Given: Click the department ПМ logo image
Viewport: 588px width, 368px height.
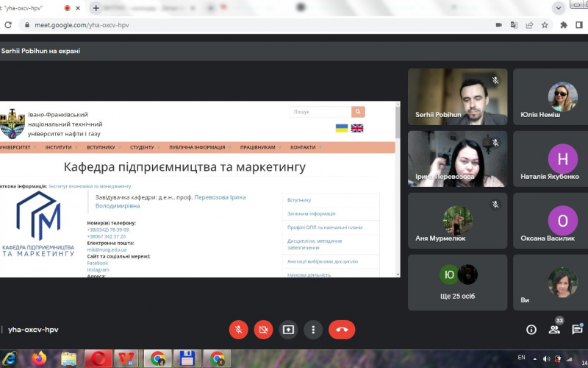Looking at the screenshot, I should pos(38,224).
